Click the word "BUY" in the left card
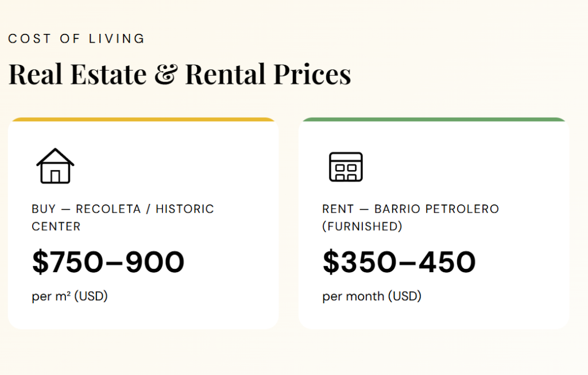588x375 pixels. coord(44,209)
